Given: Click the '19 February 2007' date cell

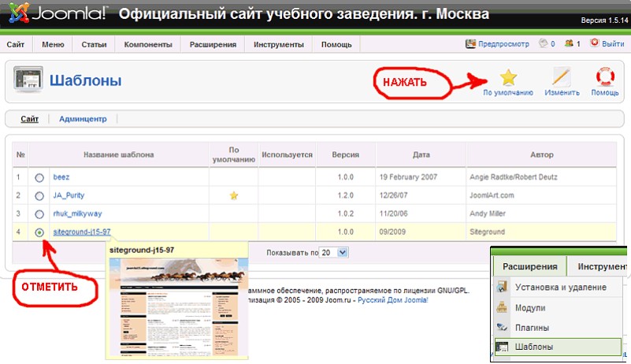Looking at the screenshot, I should [x=408, y=176].
